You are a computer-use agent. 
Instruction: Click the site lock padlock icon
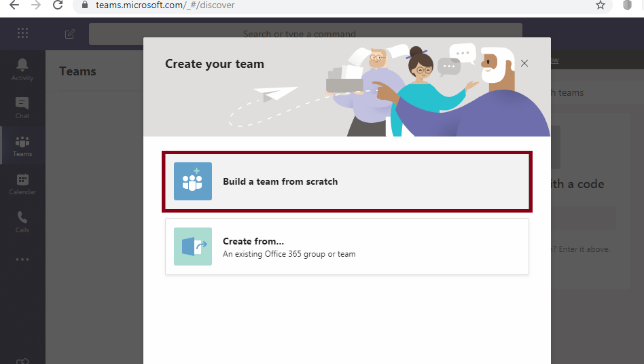(85, 5)
